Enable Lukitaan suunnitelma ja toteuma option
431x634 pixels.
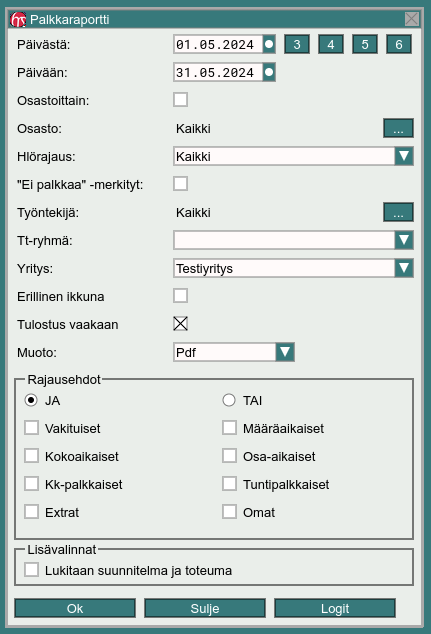(x=31, y=570)
